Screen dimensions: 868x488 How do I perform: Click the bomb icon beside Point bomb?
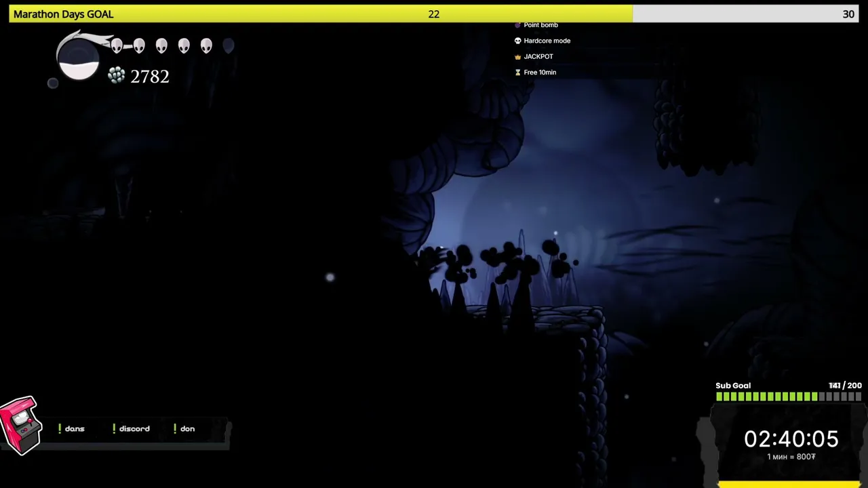[x=517, y=25]
